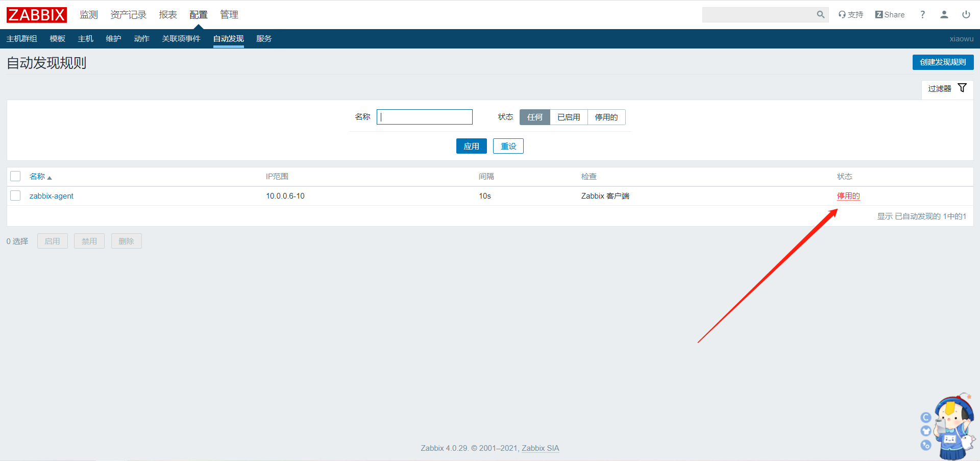Select the 已启用 status filter option
The width and height of the screenshot is (980, 461).
[x=569, y=117]
